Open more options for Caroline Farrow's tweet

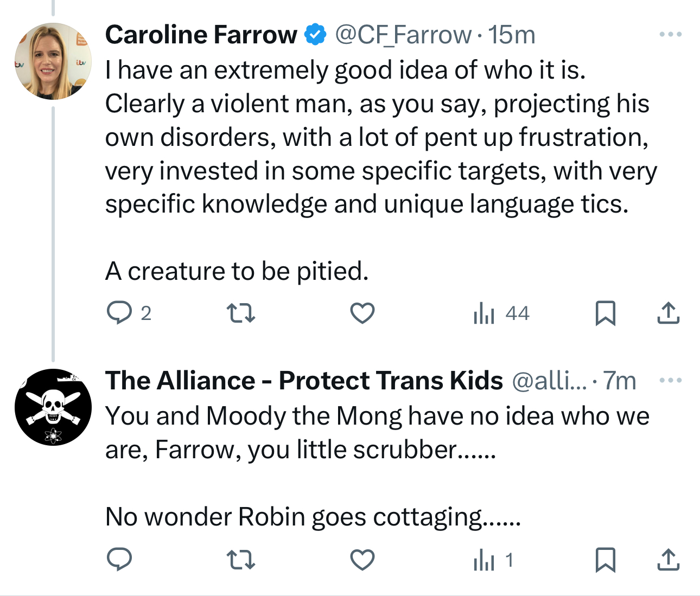pyautogui.click(x=670, y=35)
